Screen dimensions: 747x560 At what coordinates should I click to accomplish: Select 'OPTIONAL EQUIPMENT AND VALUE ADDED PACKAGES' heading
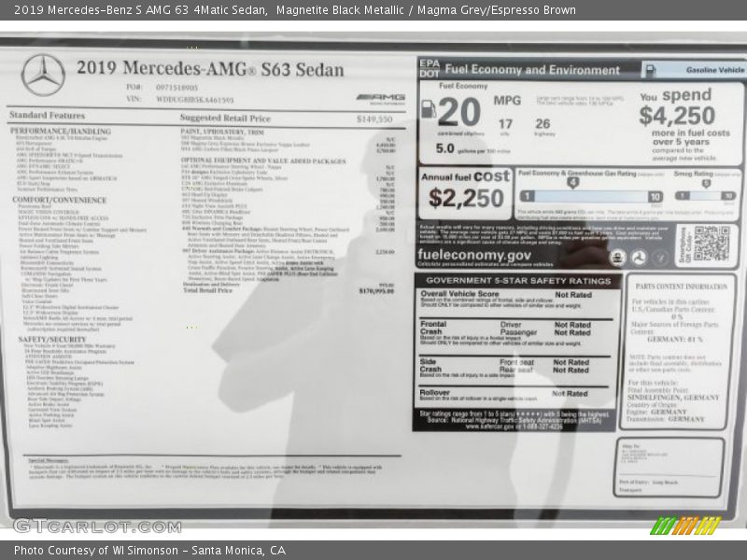pyautogui.click(x=263, y=161)
